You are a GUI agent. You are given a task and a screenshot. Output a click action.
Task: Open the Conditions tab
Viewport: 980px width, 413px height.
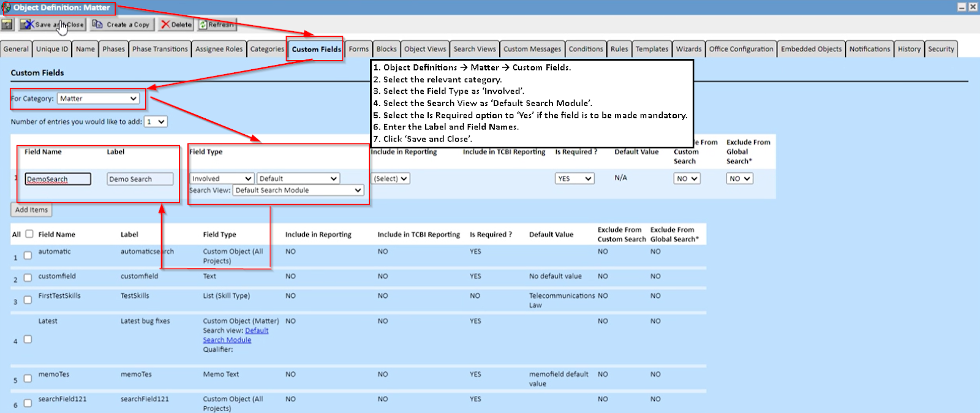coord(586,49)
